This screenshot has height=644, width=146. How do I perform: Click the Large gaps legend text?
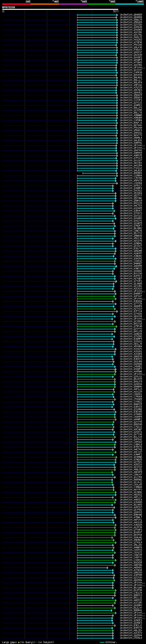28,642
